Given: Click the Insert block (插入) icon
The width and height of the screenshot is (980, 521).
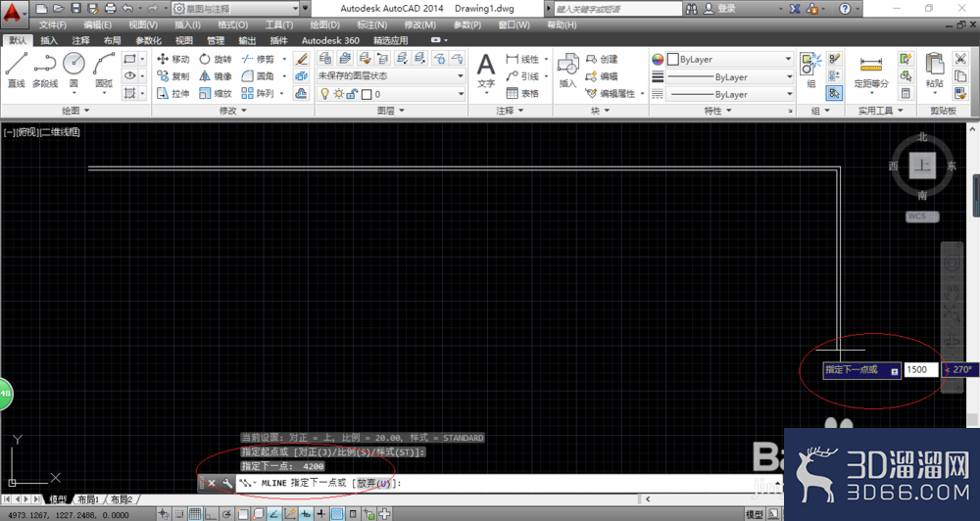Looking at the screenshot, I should (567, 71).
